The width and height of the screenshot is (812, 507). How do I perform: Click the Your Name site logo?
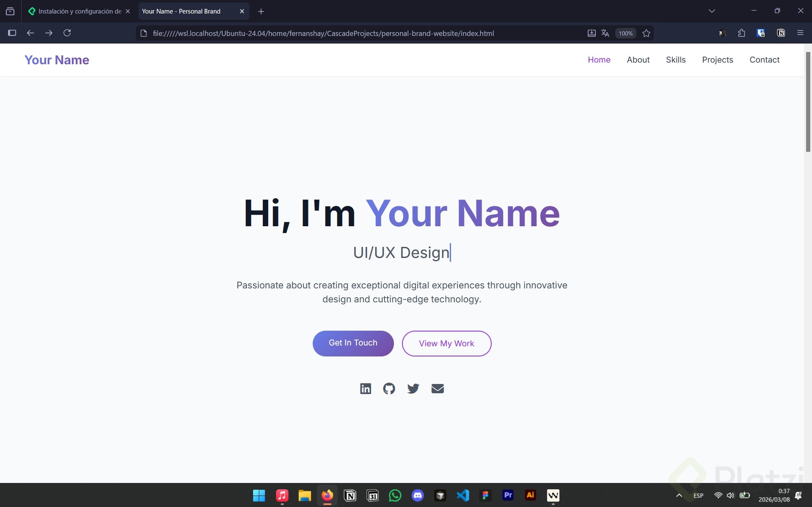57,60
